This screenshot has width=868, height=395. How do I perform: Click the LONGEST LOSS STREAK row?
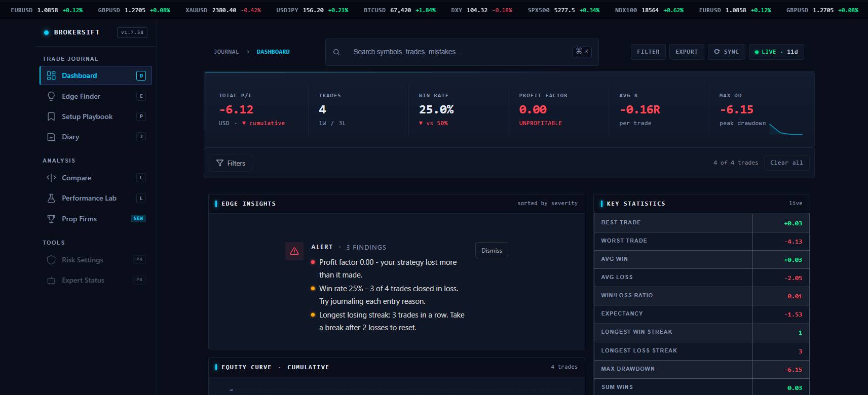[x=702, y=351]
